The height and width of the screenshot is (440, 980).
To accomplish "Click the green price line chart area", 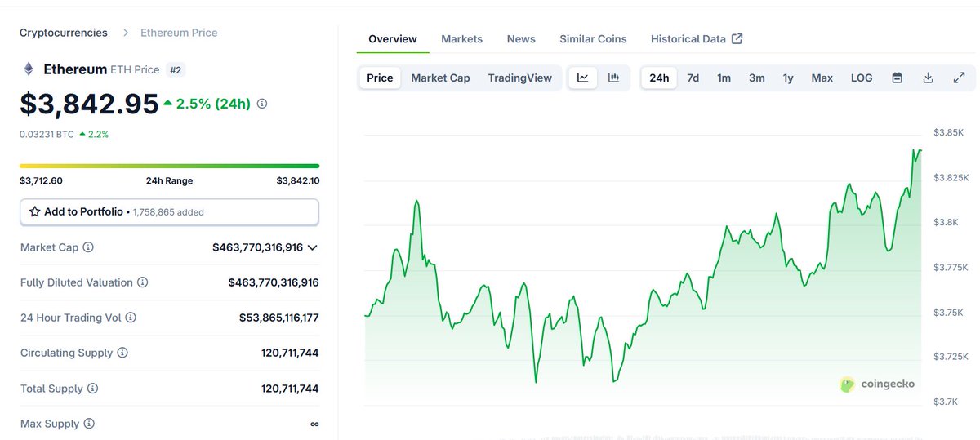I will [x=642, y=278].
